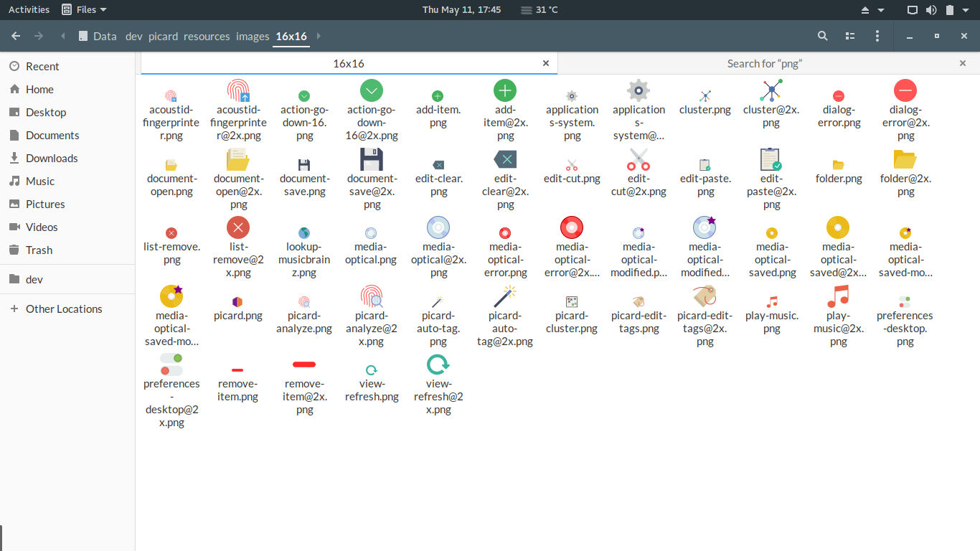
Task: Open the picard.png file icon
Action: [238, 301]
